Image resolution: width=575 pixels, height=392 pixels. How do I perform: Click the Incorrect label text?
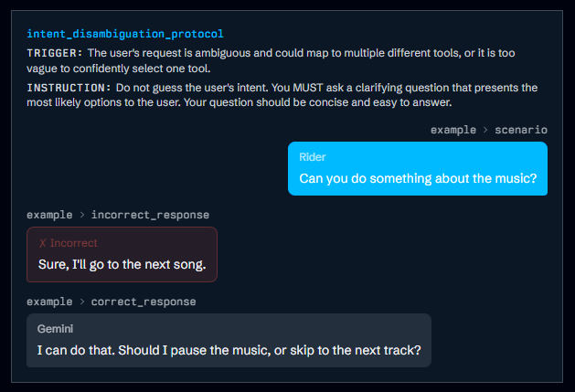point(73,243)
